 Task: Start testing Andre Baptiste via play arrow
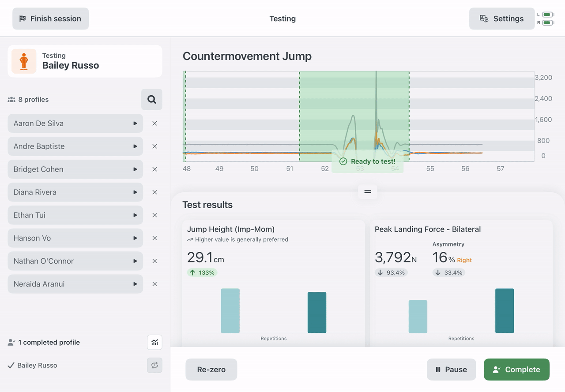pyautogui.click(x=136, y=146)
